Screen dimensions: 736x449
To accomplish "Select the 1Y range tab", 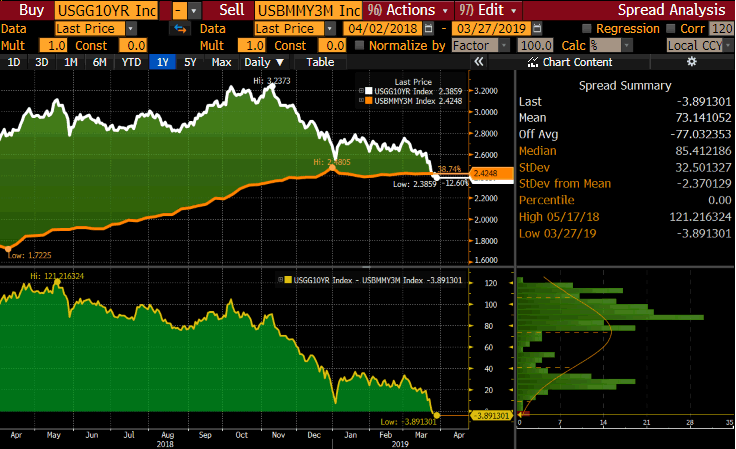I will coord(162,62).
